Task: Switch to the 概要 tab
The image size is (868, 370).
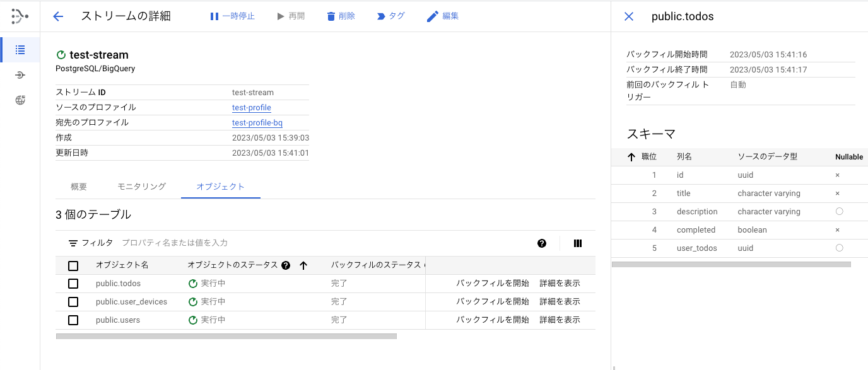Action: (79, 187)
